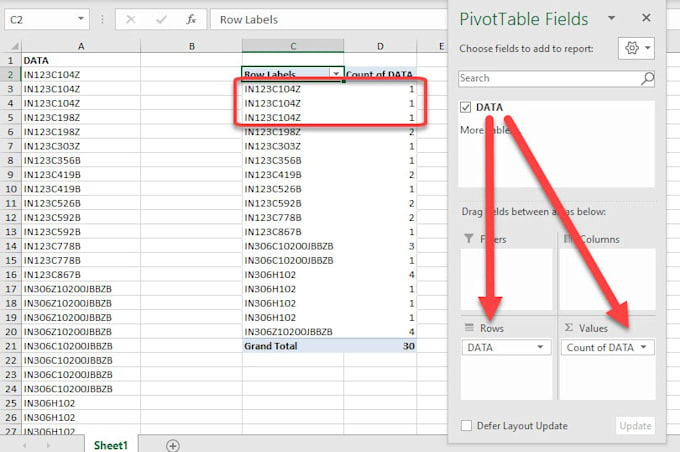Image resolution: width=680 pixels, height=452 pixels.
Task: Click the Columns area box in fields pane
Action: tap(608, 279)
